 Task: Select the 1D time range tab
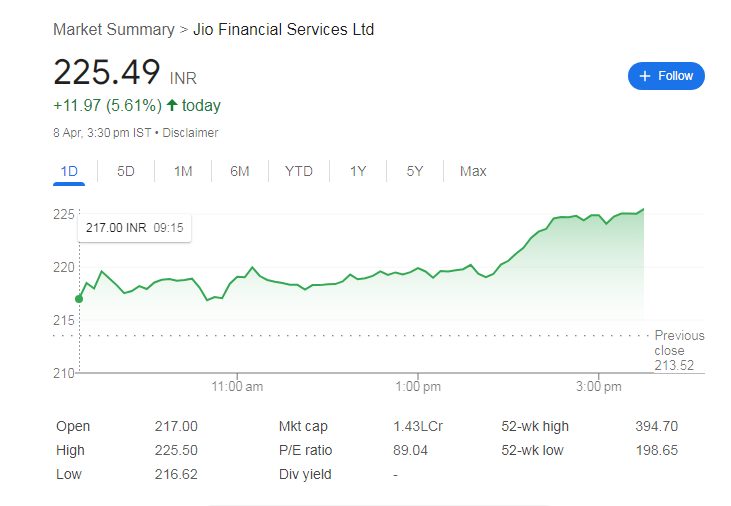[x=69, y=171]
